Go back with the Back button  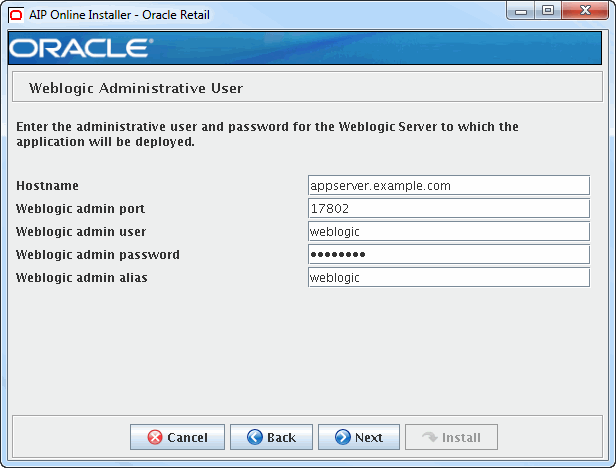tap(271, 437)
